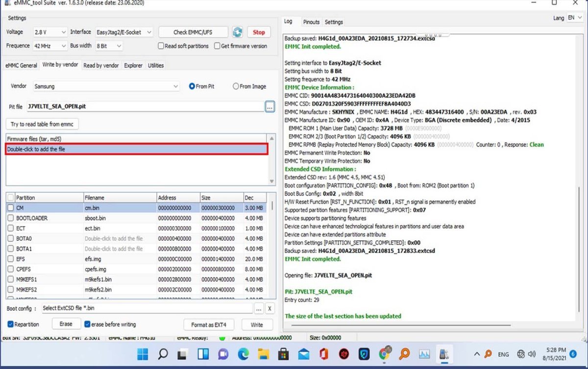
Task: Click the Boot config ExtCSD file field
Action: (x=147, y=308)
